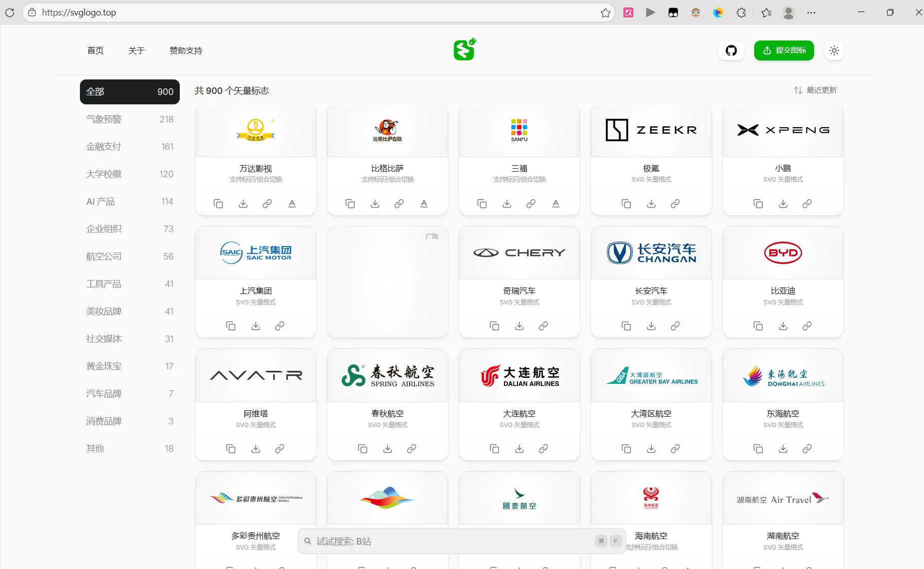Reload the page with browser refresh
This screenshot has width=924, height=569.
[x=9, y=12]
